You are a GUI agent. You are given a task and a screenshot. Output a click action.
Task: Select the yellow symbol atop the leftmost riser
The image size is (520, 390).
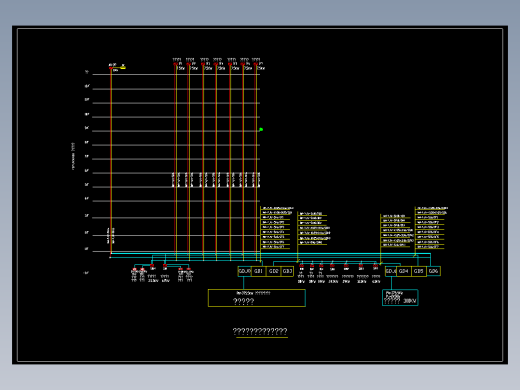pyautogui.click(x=123, y=68)
